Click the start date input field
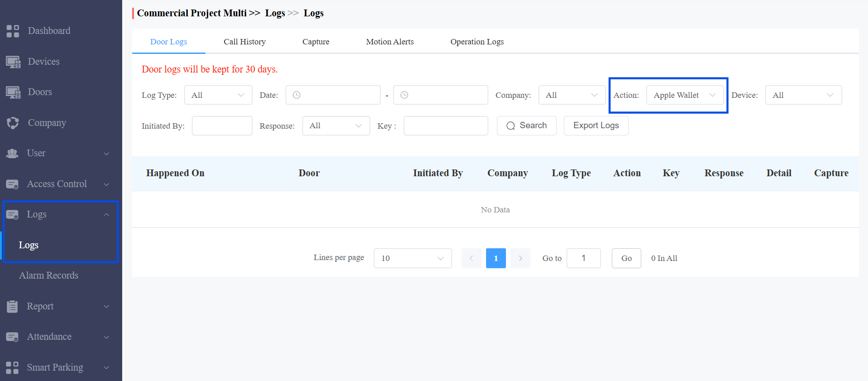The width and height of the screenshot is (868, 381). tap(333, 95)
